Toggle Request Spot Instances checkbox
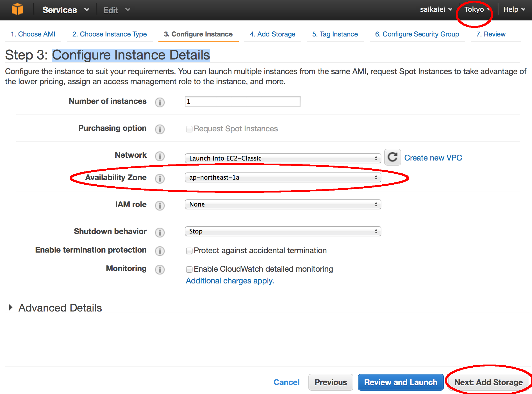This screenshot has width=532, height=394. click(x=189, y=129)
